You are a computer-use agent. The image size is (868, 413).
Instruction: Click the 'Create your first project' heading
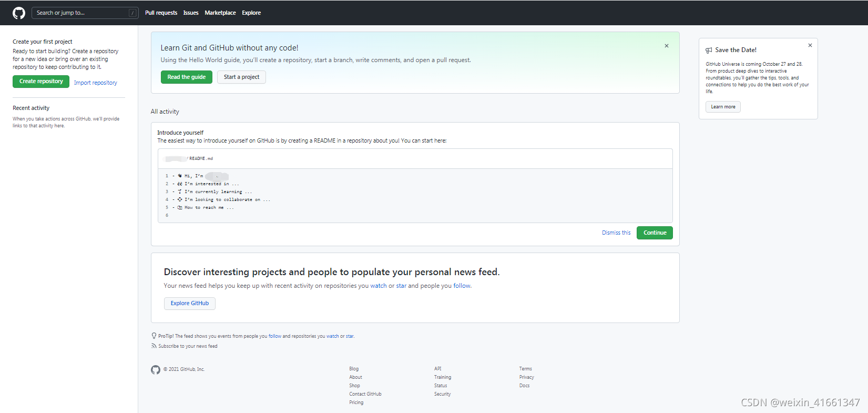point(43,42)
